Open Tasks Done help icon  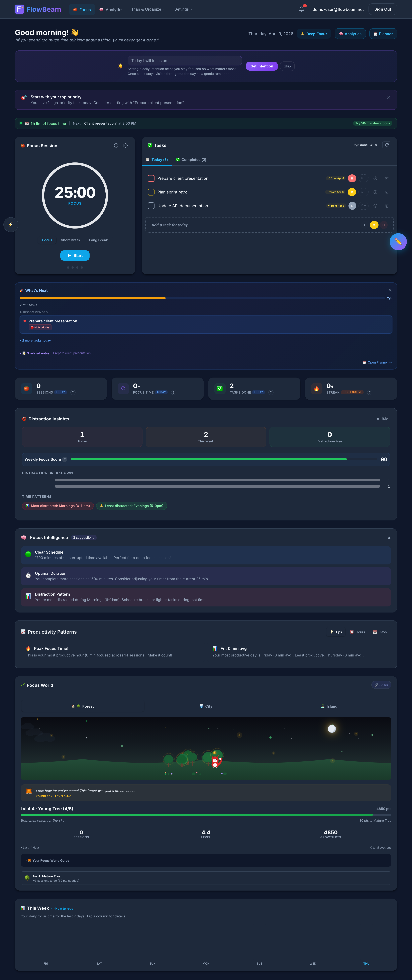(271, 392)
